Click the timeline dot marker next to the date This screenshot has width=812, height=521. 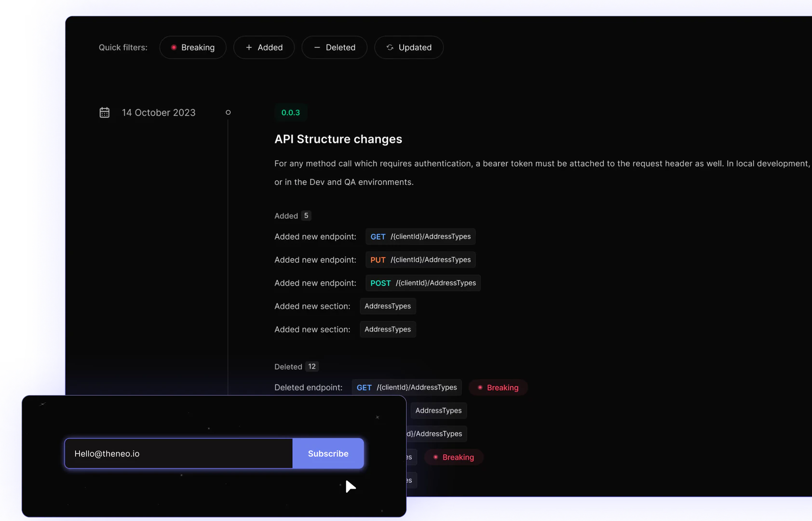tap(228, 112)
